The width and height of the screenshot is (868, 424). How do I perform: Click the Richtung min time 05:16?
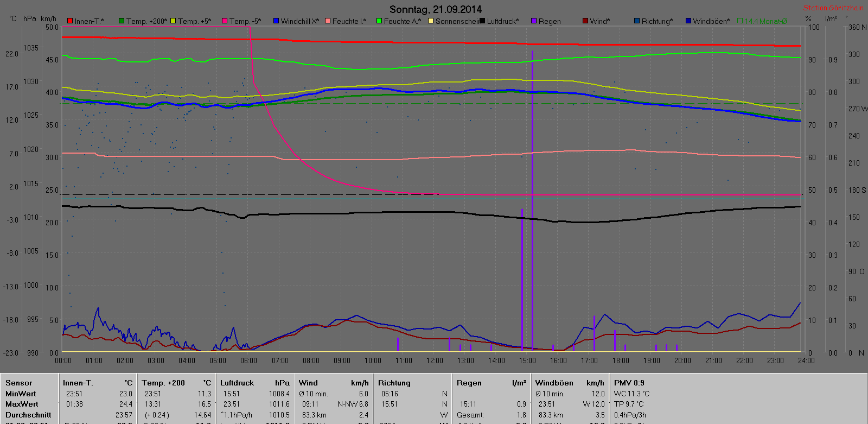tap(390, 394)
